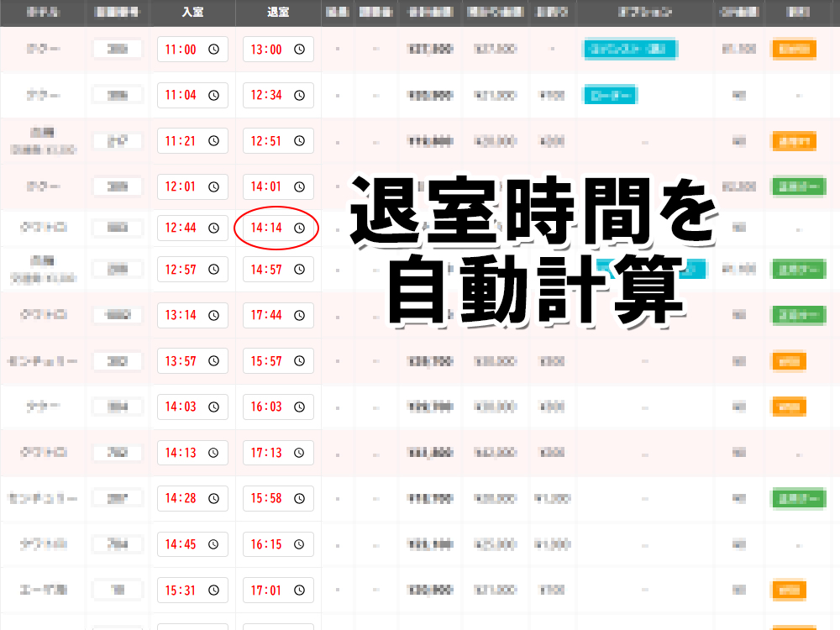Click into the 11:21 check-in time field

[x=183, y=141]
